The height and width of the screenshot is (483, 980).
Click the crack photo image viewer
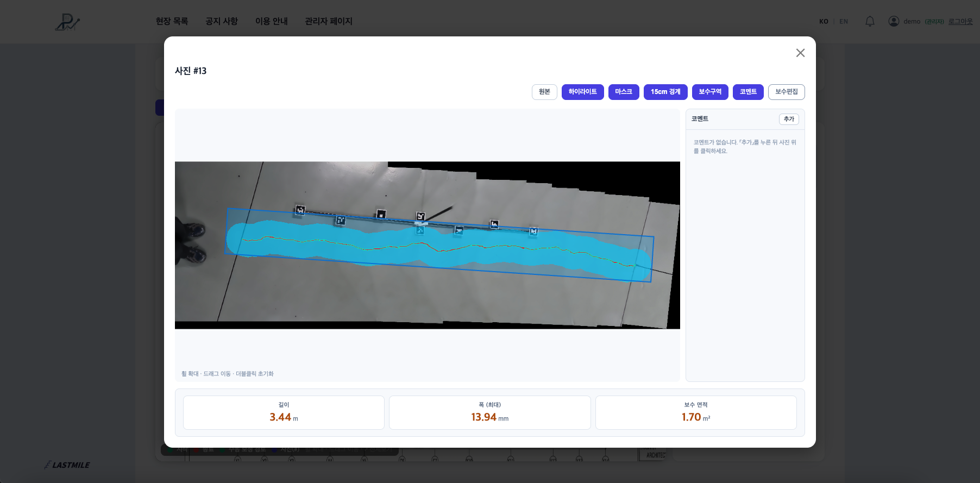[x=428, y=245]
